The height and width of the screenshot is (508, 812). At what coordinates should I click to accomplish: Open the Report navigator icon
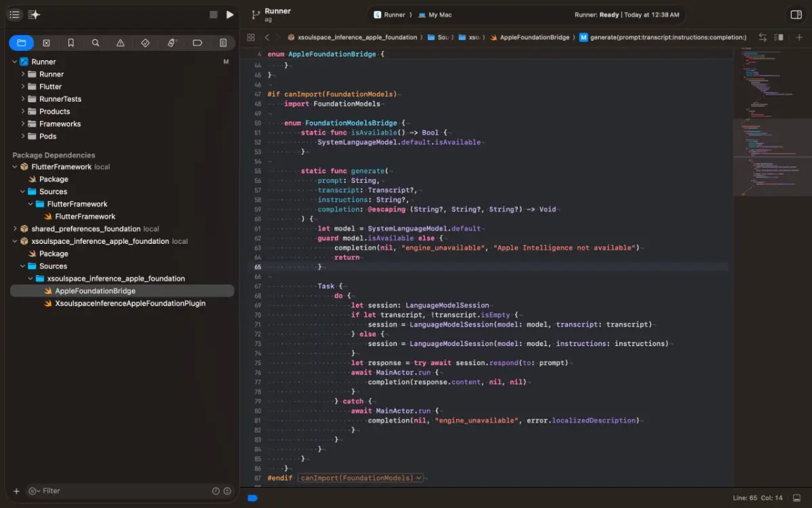tap(223, 43)
